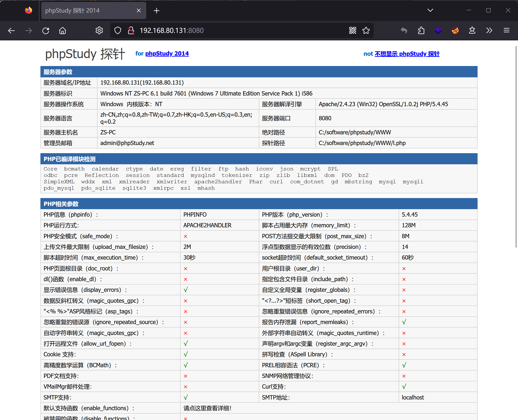Open the red blocked-circle extension

tap(455, 31)
